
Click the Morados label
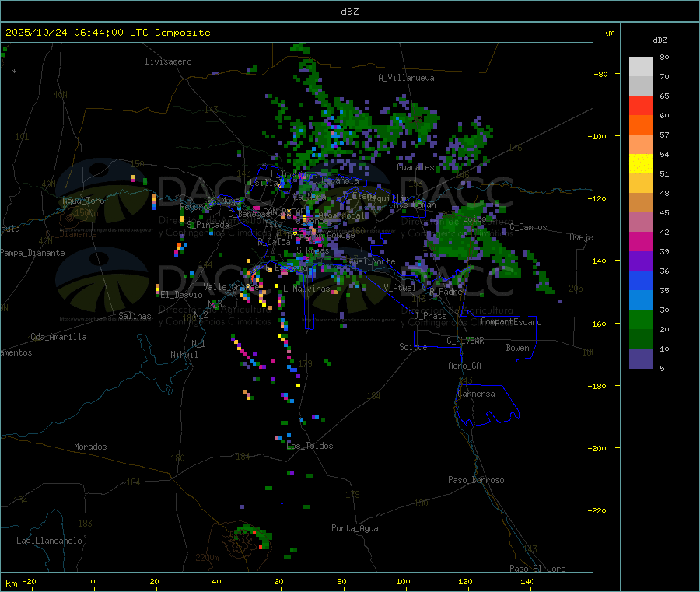click(x=90, y=447)
